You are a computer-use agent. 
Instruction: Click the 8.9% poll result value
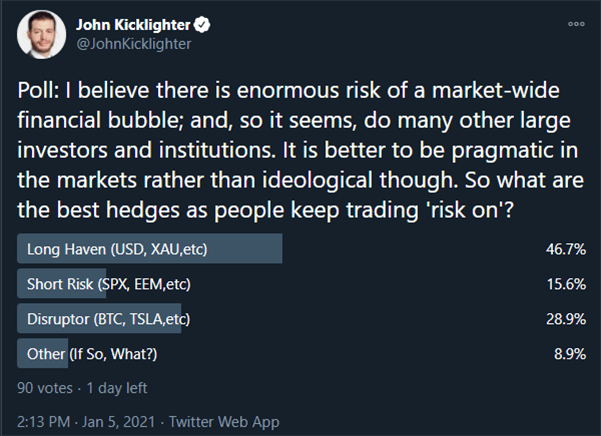click(570, 354)
